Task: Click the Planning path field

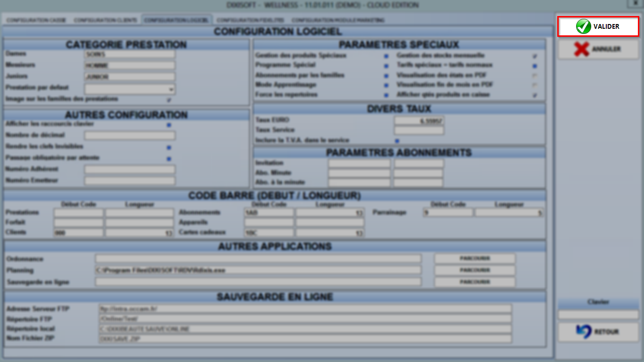Action: click(x=258, y=270)
